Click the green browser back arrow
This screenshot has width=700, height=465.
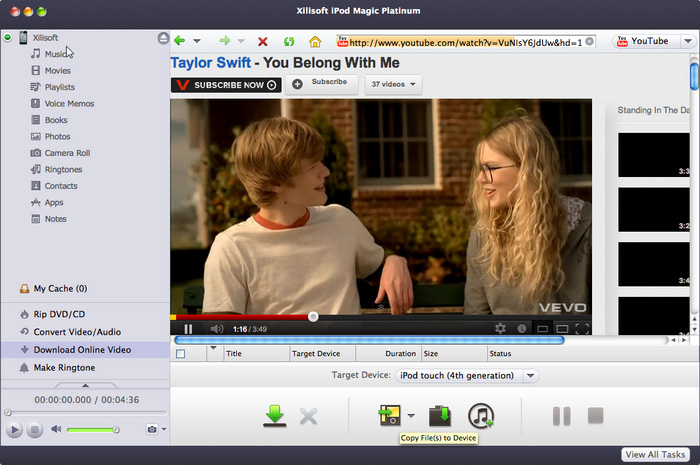click(180, 42)
